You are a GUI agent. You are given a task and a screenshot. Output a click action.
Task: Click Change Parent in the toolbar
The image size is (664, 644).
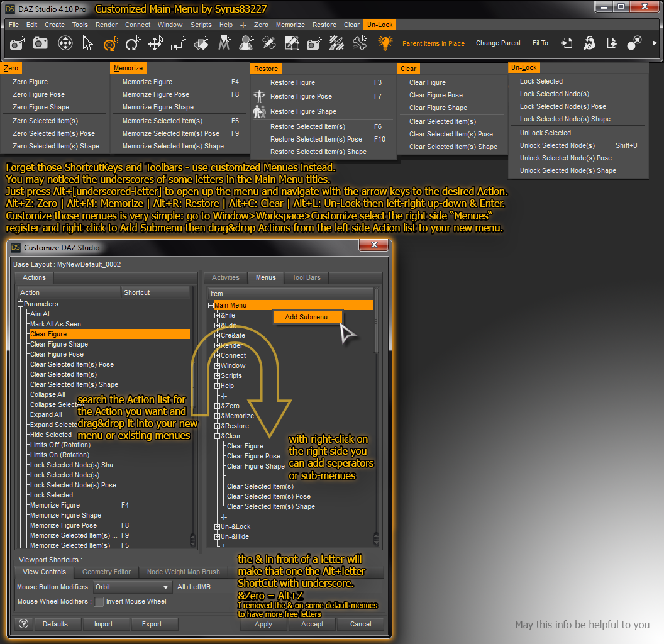click(498, 43)
